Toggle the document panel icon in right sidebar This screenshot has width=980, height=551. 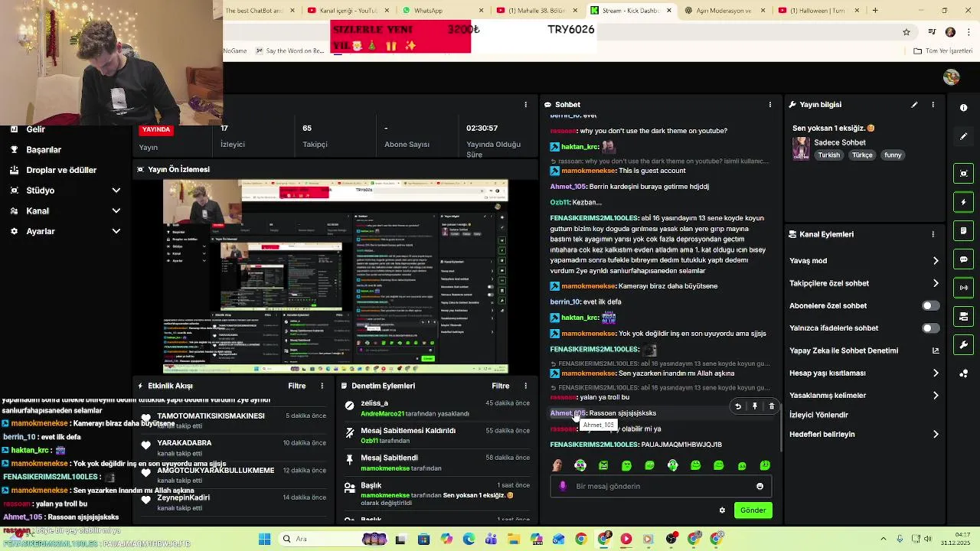tap(963, 230)
